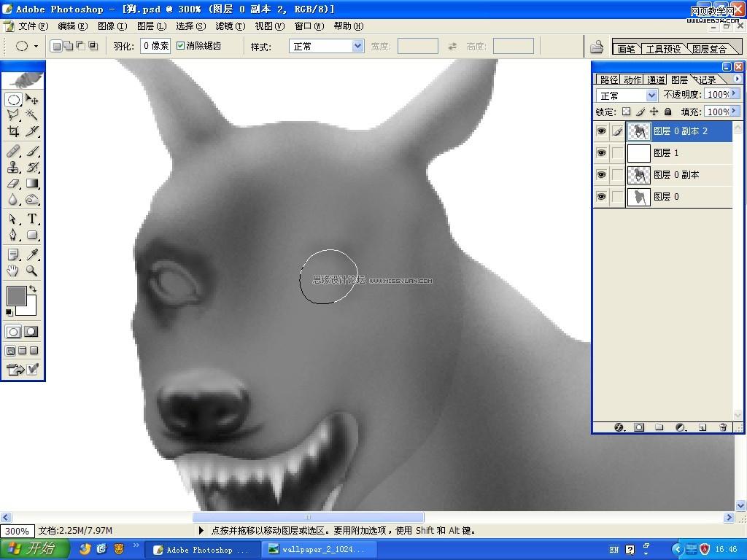Hide layer 图层 0 副本 2 via eye icon

(601, 131)
